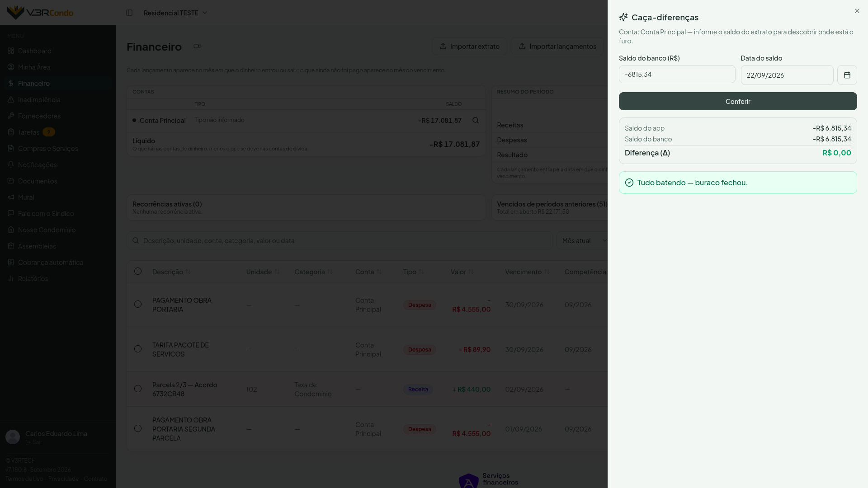The height and width of the screenshot is (488, 868).
Task: Click the Mural megaphone icon
Action: click(11, 197)
